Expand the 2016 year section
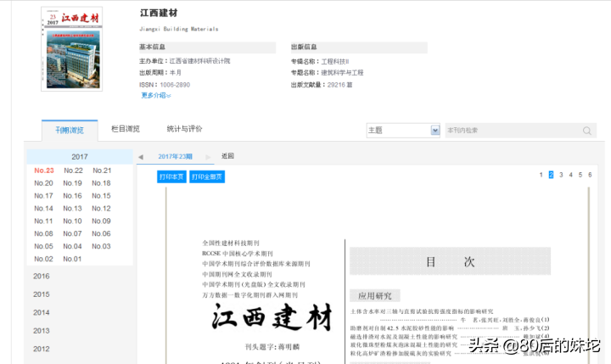 (x=42, y=276)
